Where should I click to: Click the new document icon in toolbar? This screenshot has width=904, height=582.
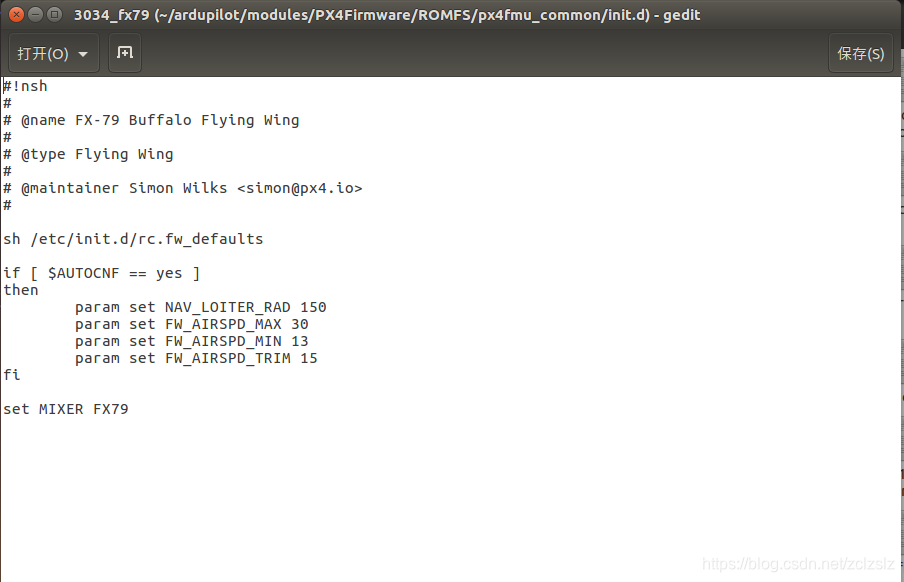tap(125, 53)
